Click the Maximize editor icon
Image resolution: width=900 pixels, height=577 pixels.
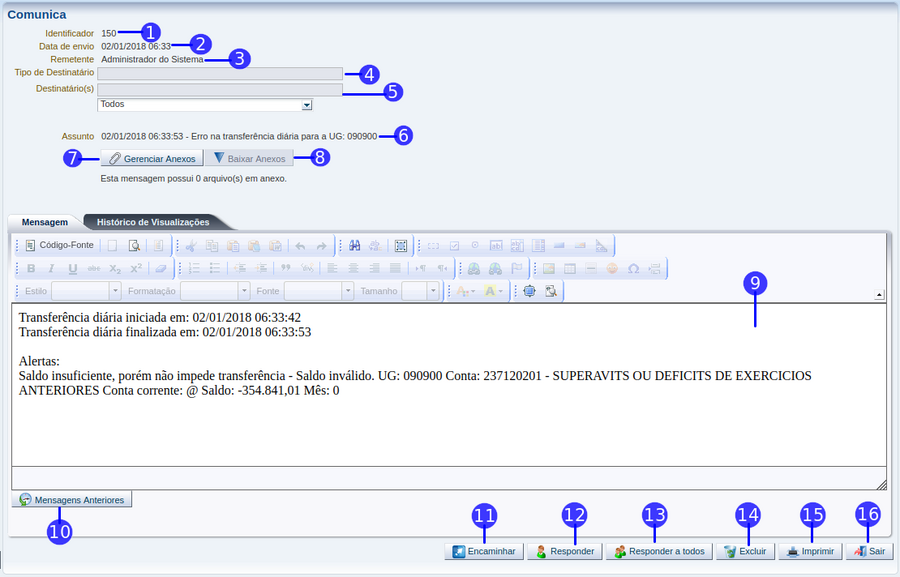529,291
